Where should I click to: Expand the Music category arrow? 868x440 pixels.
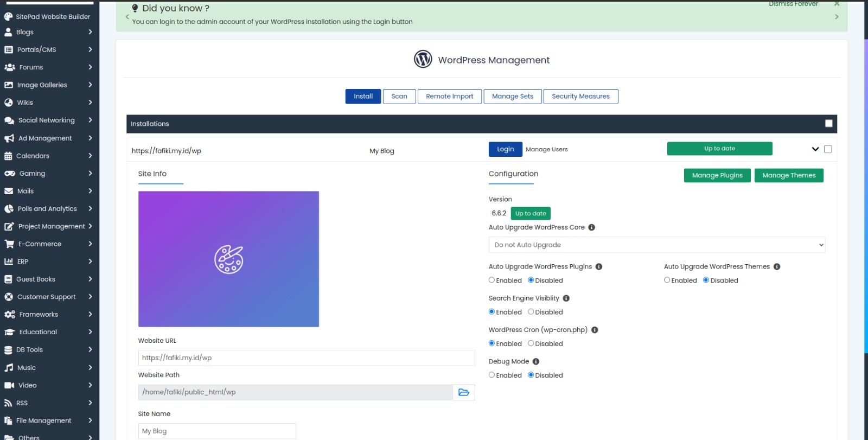(90, 368)
